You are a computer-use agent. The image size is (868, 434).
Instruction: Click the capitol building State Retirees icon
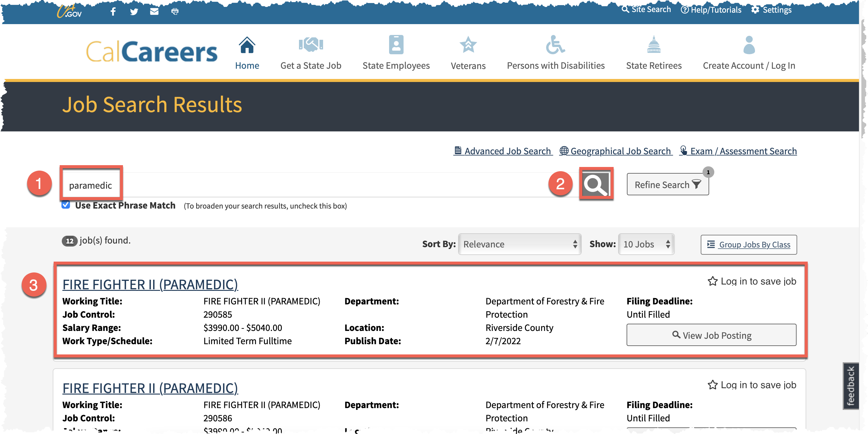654,45
